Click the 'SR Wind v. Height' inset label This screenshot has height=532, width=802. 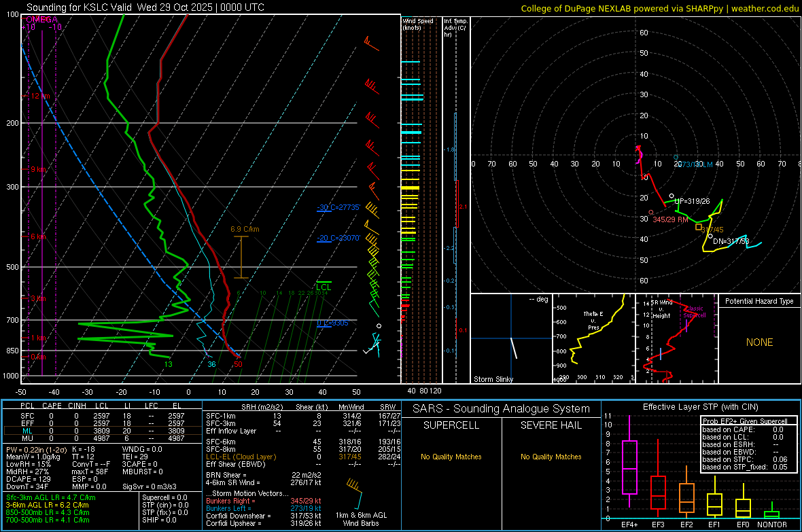click(662, 309)
